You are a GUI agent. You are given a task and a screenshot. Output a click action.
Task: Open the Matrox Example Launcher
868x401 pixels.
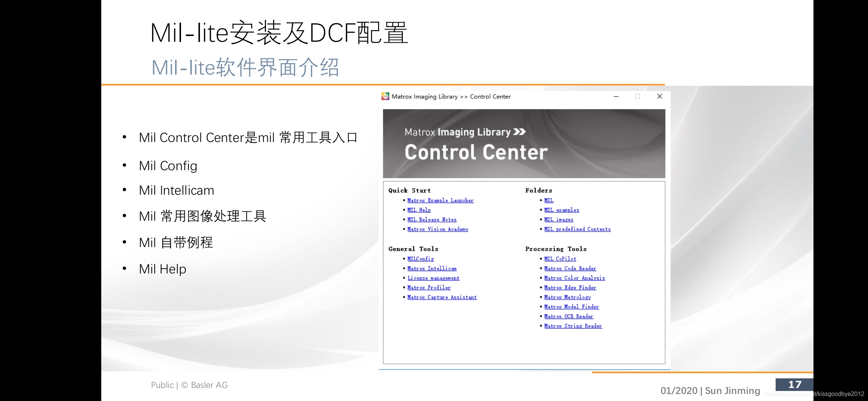pyautogui.click(x=440, y=200)
